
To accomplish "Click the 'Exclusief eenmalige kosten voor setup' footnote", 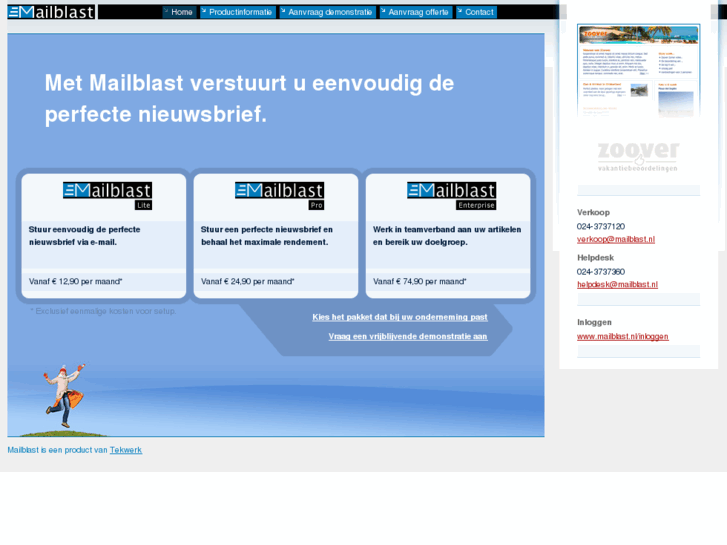I will (103, 311).
